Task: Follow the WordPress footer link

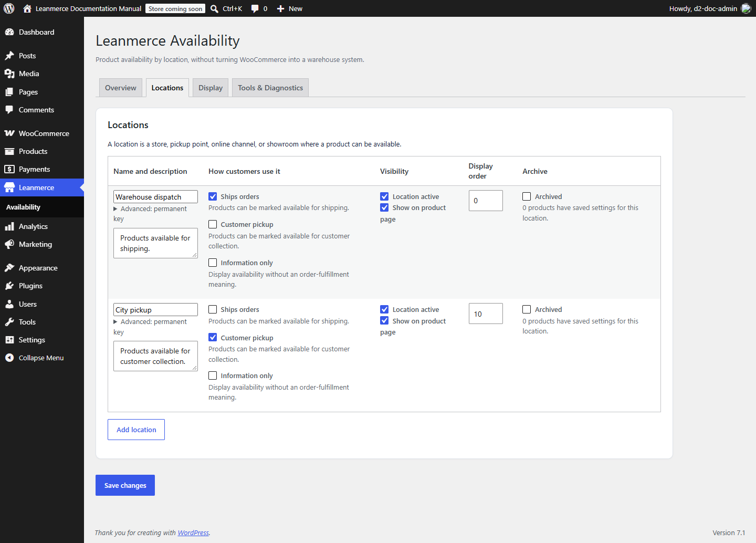Action: coord(193,532)
